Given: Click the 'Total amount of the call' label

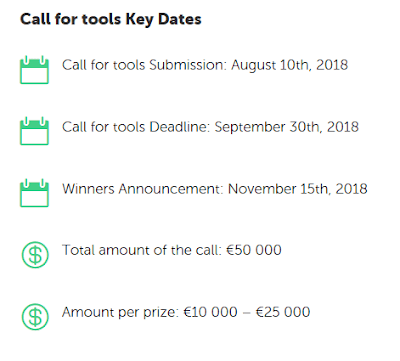Looking at the screenshot, I should coord(142,250).
